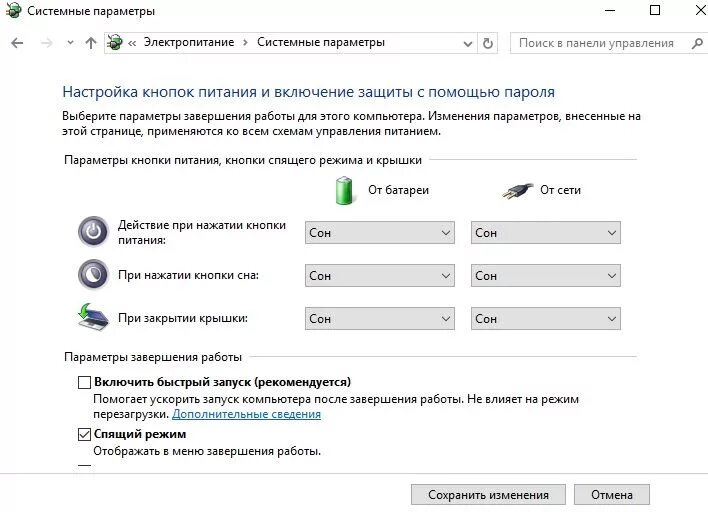Uncheck the Спящий режим checkbox
The image size is (708, 512).
click(x=84, y=434)
